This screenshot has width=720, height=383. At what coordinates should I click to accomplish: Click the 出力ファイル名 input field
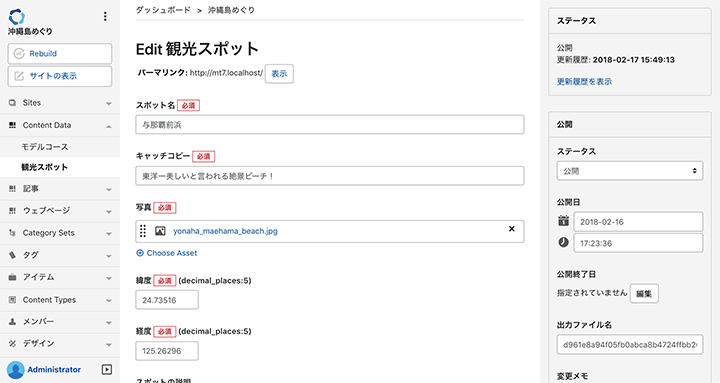click(x=630, y=344)
